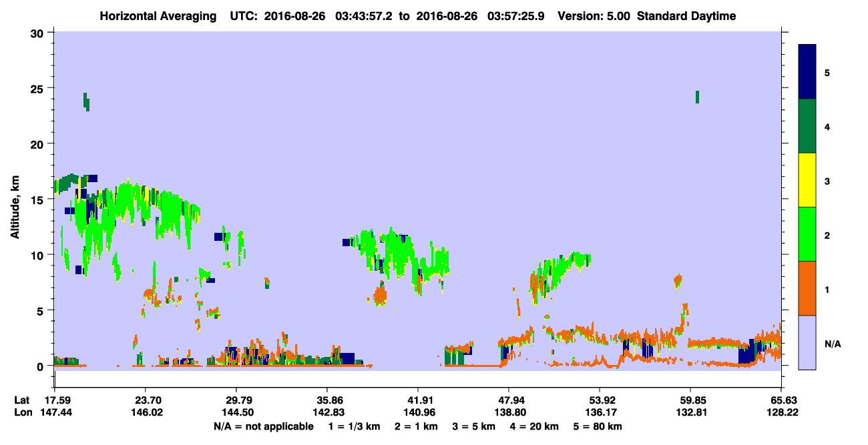
Task: Click the 'N/A = not applicable' footnote
Action: (x=264, y=426)
